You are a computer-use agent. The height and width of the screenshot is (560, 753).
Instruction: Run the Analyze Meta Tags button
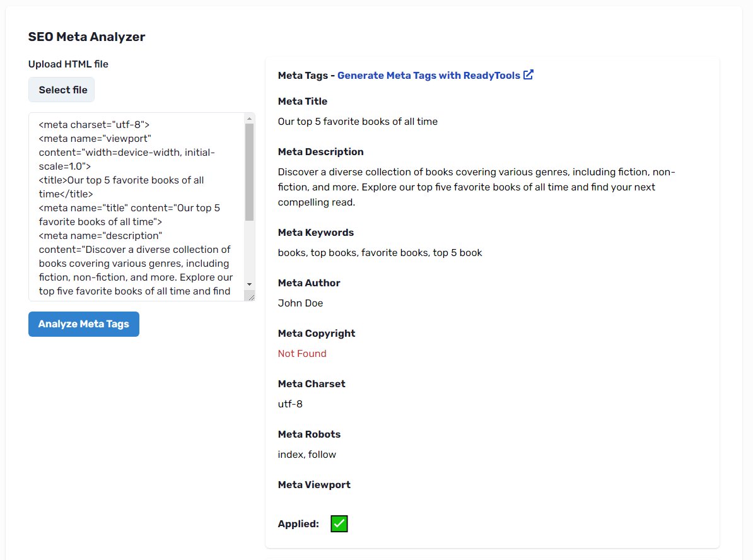point(83,324)
